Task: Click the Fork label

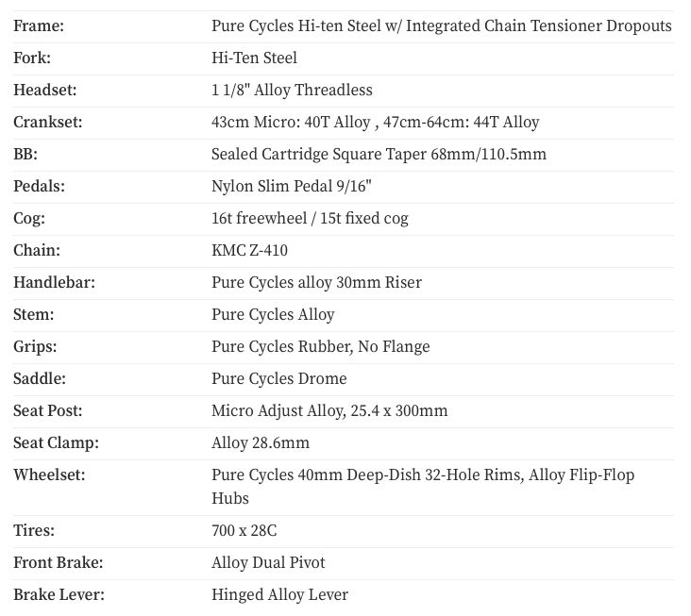Action: pos(32,58)
